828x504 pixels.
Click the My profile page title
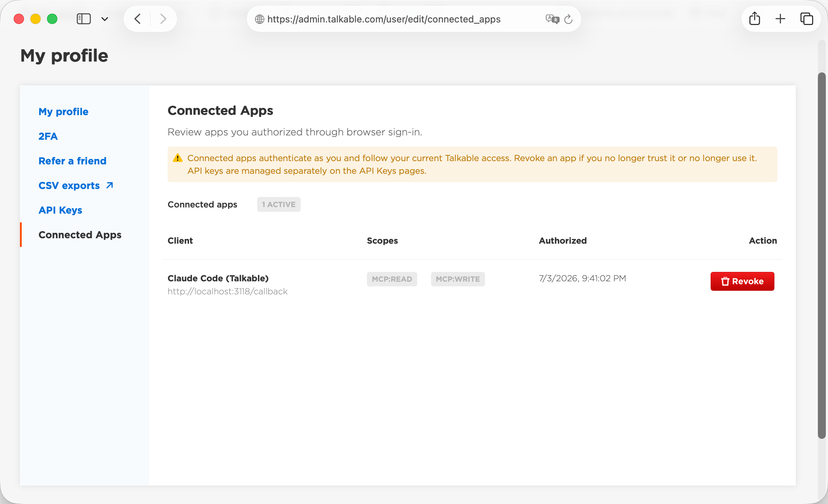[64, 56]
